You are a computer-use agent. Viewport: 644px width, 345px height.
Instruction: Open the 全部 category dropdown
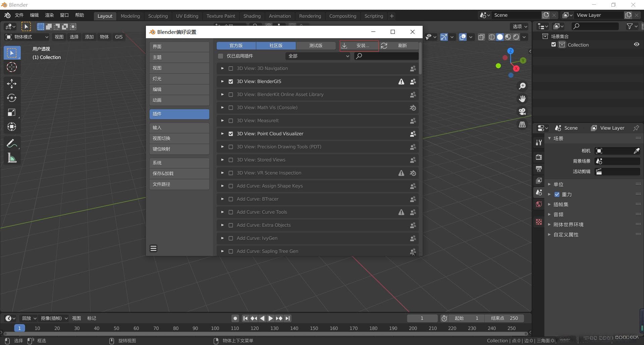click(318, 56)
